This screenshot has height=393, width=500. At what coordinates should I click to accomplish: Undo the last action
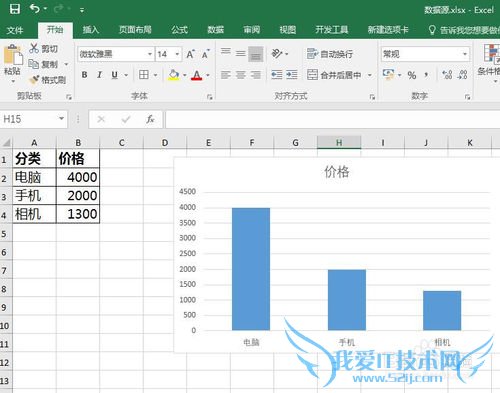(34, 9)
